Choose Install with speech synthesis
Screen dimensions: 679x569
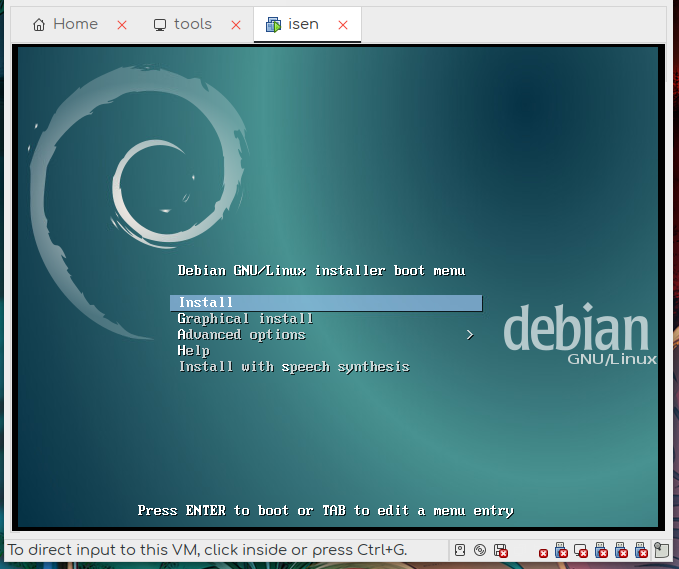click(x=293, y=367)
